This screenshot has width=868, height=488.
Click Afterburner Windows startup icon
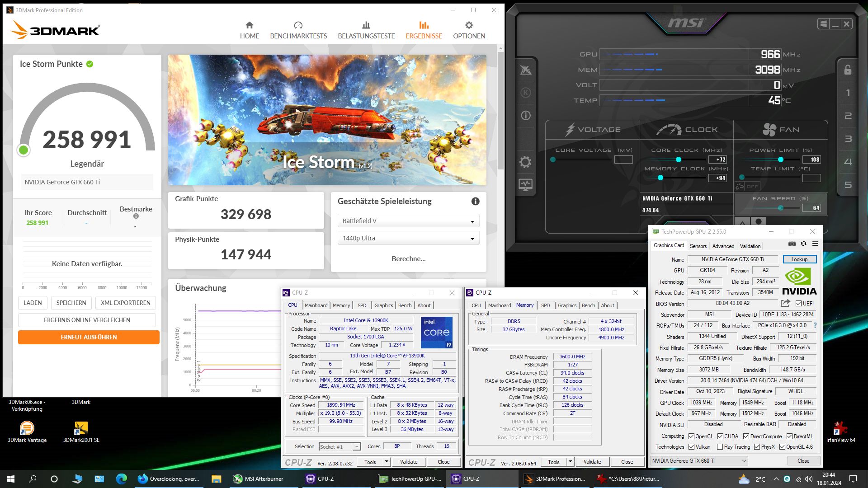click(823, 24)
